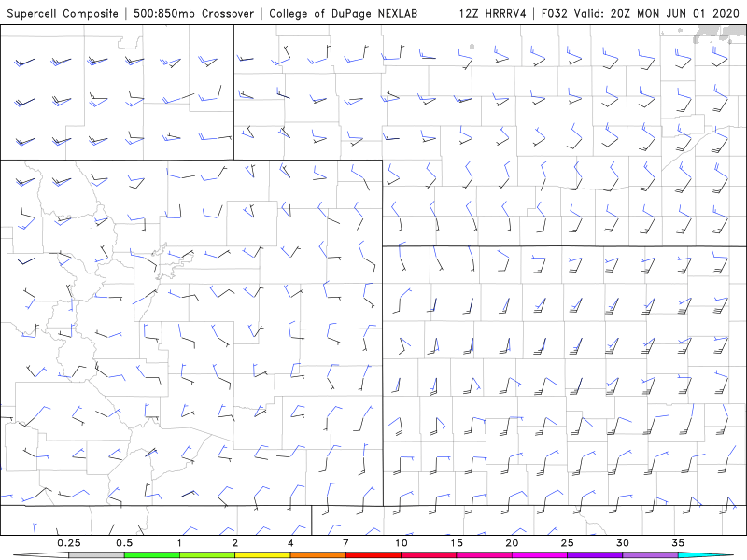
Task: Select the cyan legend end arrow
Action: 706,555
